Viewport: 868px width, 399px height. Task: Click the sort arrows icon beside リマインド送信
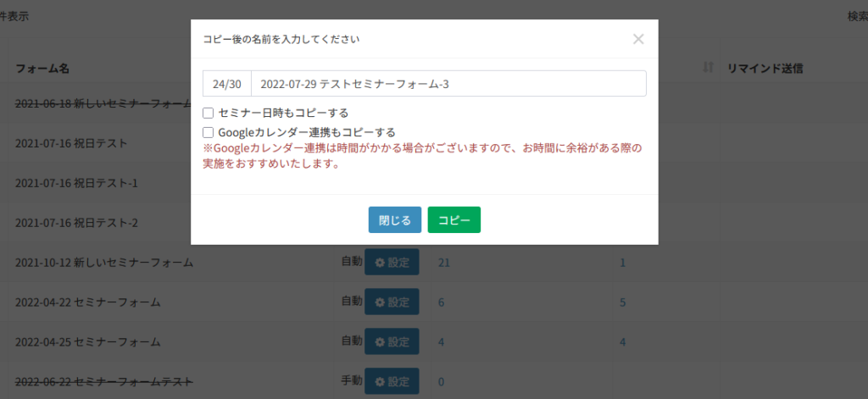click(x=708, y=67)
